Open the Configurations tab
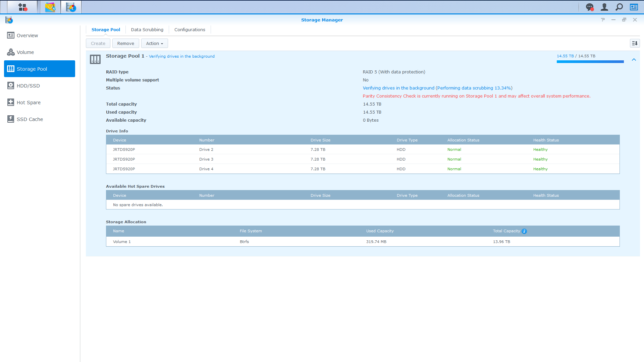 coord(190,29)
